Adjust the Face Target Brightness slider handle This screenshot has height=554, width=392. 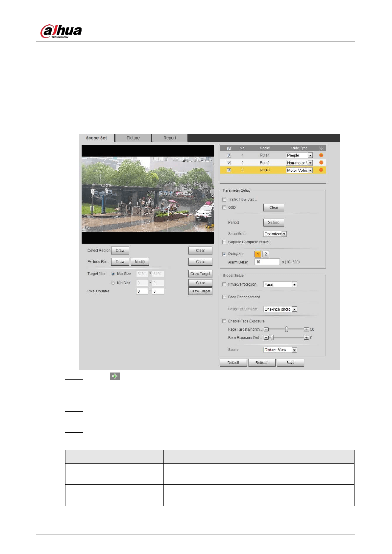point(286,329)
